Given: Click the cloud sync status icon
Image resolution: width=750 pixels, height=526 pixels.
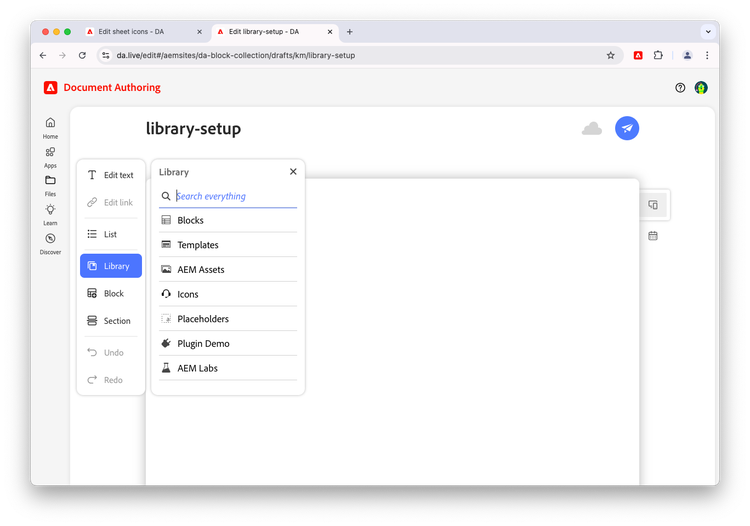Looking at the screenshot, I should 592,128.
